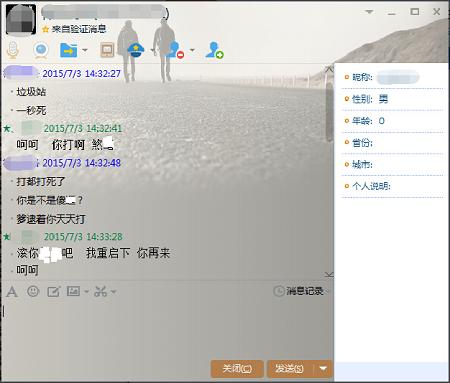Image resolution: width=450 pixels, height=383 pixels.
Task: Click the 昵称 nickname field in profile panel
Action: 393,77
